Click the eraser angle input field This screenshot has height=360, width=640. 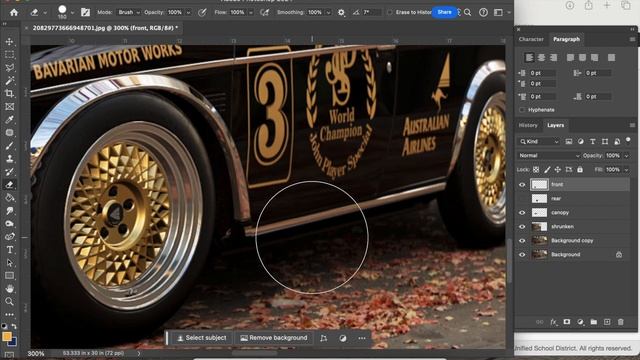371,12
